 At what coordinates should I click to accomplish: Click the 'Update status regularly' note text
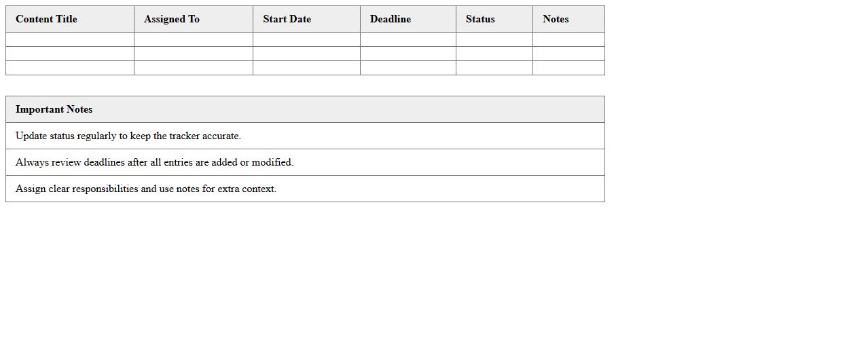point(128,136)
